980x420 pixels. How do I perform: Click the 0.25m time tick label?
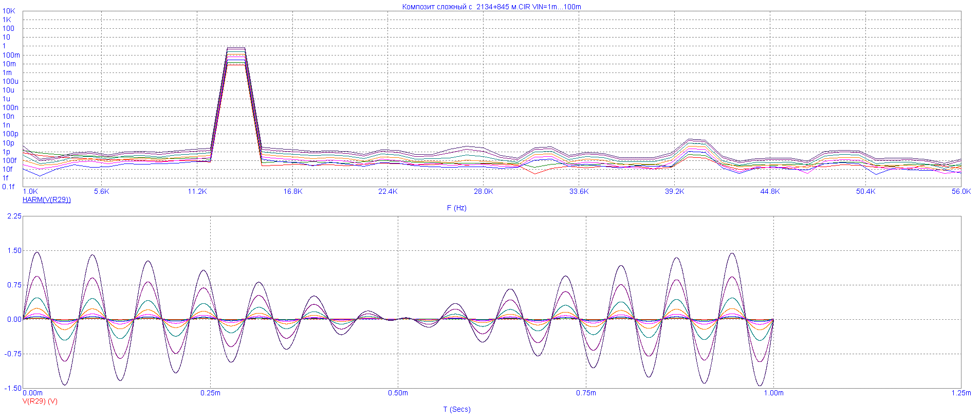click(x=210, y=393)
